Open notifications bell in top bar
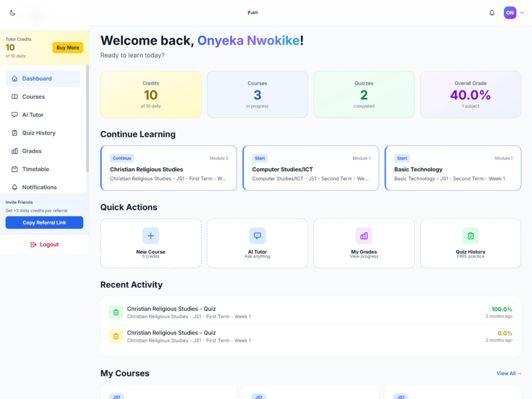Screen dimensions: 532x399 (x=492, y=13)
